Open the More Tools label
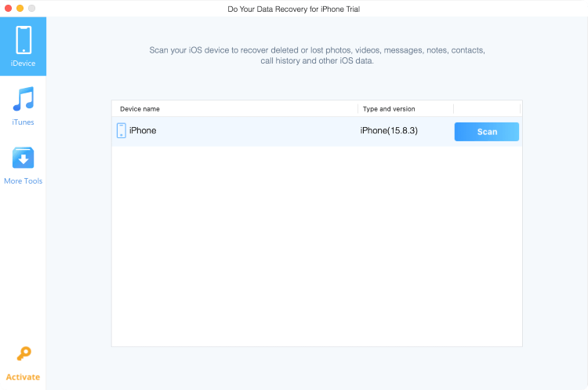 24,181
